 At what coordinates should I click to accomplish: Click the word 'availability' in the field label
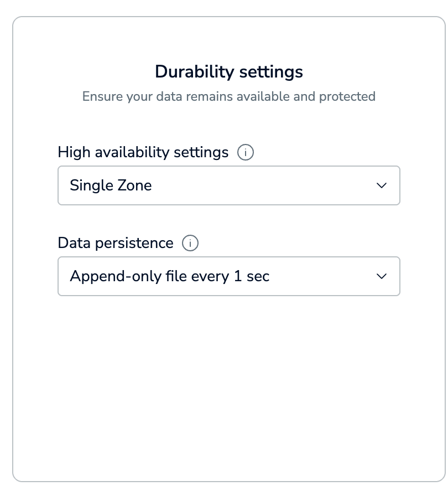(x=132, y=152)
